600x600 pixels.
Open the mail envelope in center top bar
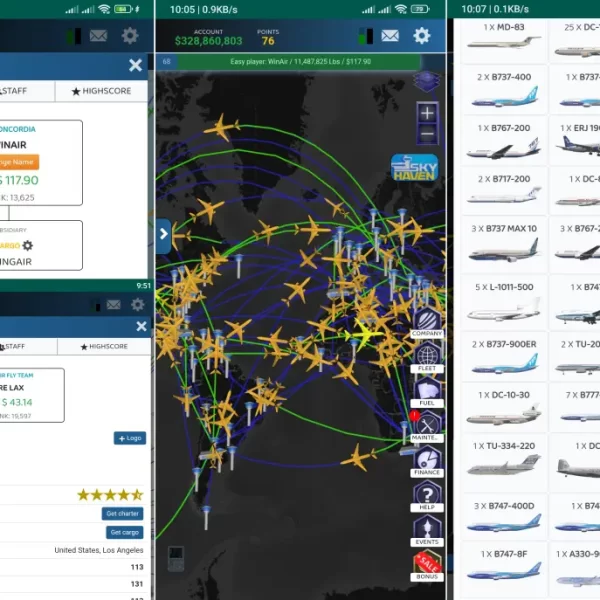click(x=390, y=36)
